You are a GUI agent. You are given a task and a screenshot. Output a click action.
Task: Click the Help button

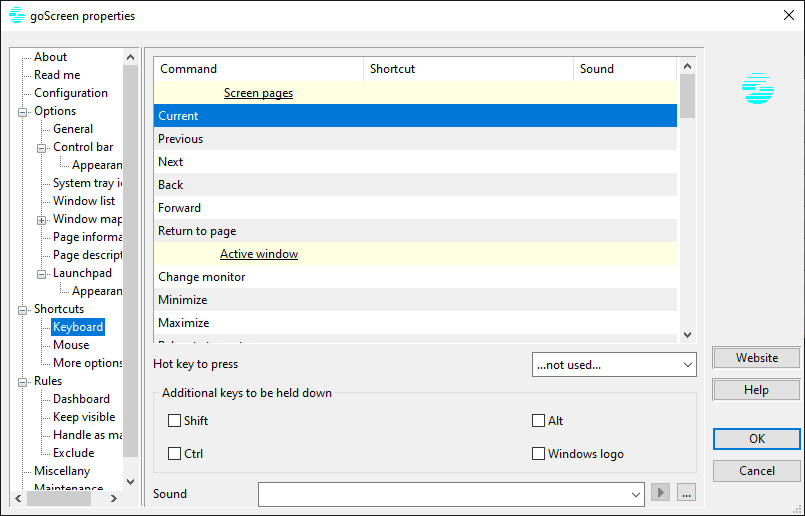(757, 390)
